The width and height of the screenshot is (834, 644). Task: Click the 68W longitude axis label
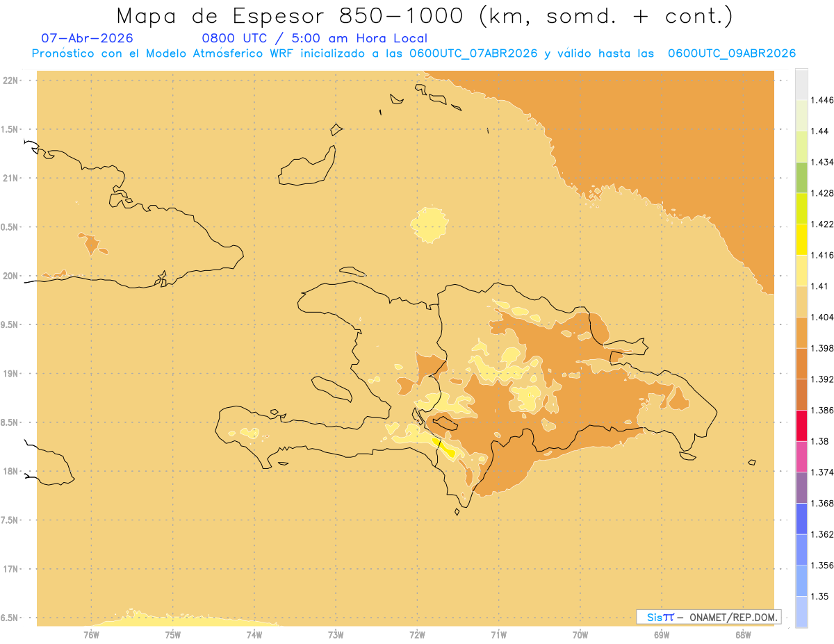click(743, 634)
